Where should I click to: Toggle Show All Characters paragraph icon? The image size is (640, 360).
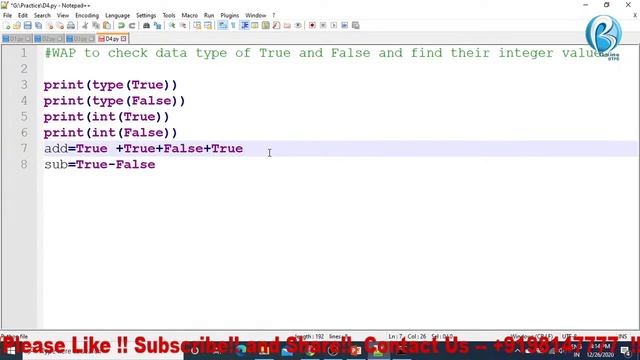233,25
